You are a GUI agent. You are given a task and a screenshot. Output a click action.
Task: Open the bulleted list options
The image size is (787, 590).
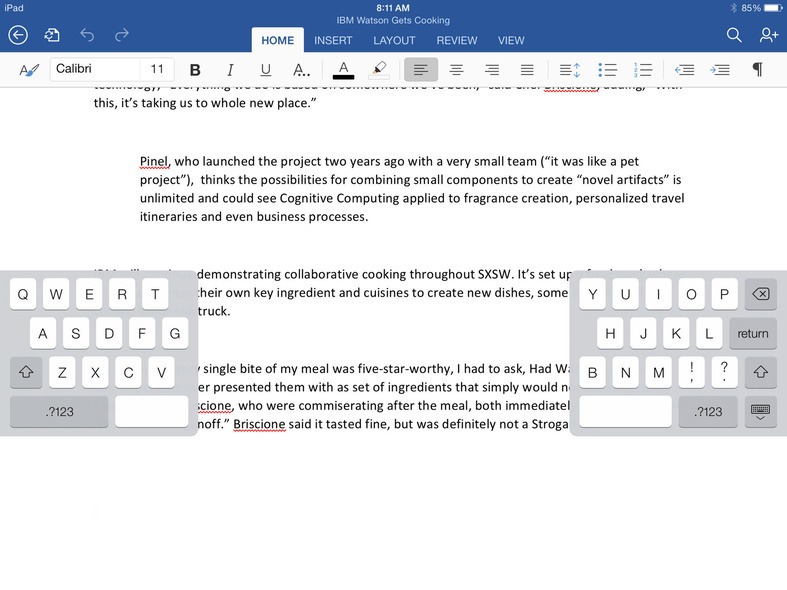click(607, 70)
